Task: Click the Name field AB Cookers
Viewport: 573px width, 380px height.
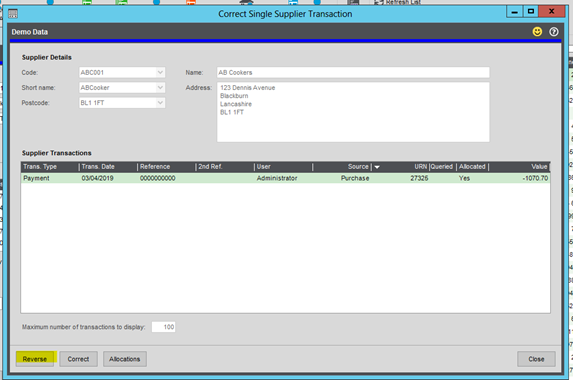Action: [353, 72]
